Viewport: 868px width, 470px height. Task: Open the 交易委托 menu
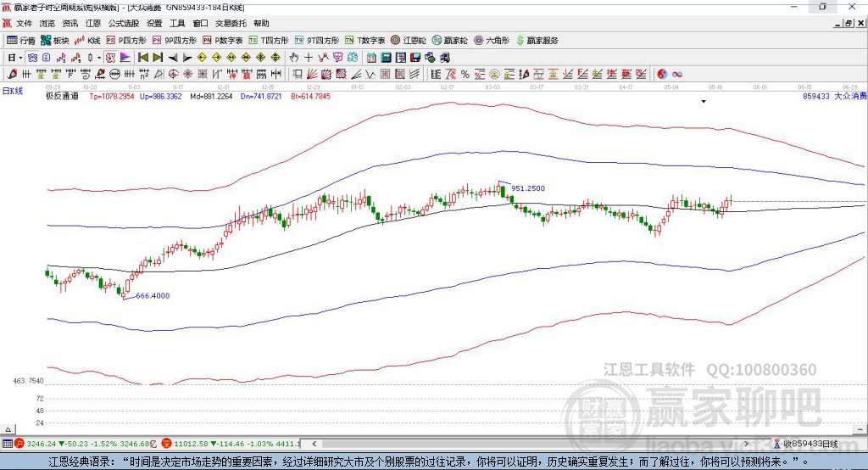pos(231,23)
